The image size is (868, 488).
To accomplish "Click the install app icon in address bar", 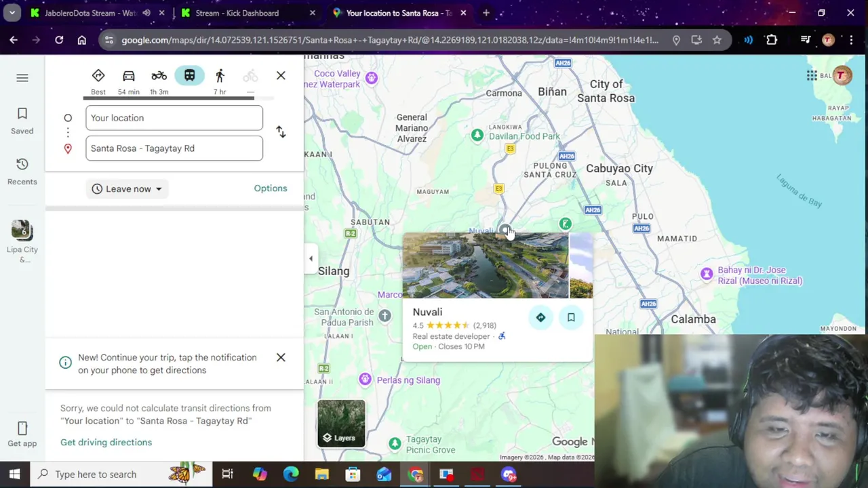I will 696,40.
